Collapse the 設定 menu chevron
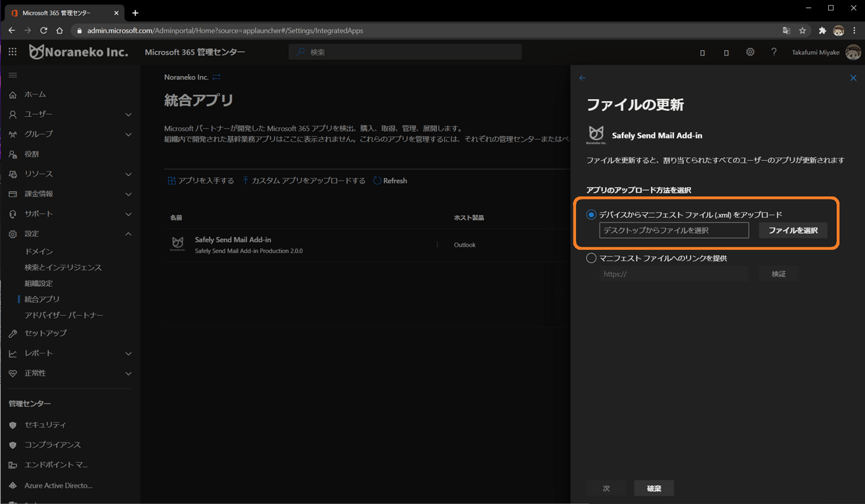The image size is (865, 504). point(128,234)
